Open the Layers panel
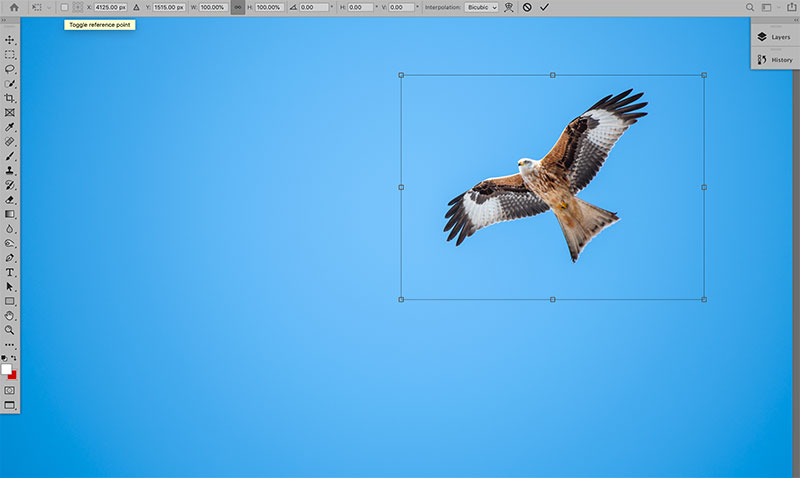This screenshot has height=478, width=800. click(x=774, y=37)
